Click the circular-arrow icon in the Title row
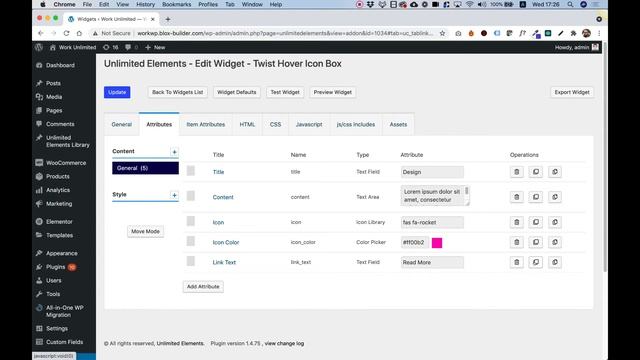The image size is (640, 360). 555,172
